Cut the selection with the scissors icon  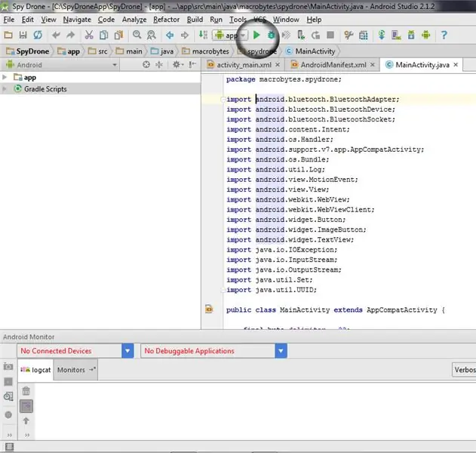pyautogui.click(x=89, y=35)
